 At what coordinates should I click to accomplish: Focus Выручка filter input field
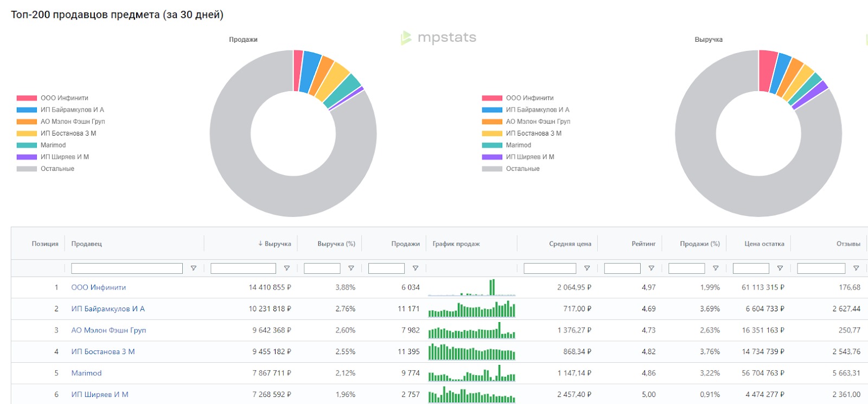243,268
